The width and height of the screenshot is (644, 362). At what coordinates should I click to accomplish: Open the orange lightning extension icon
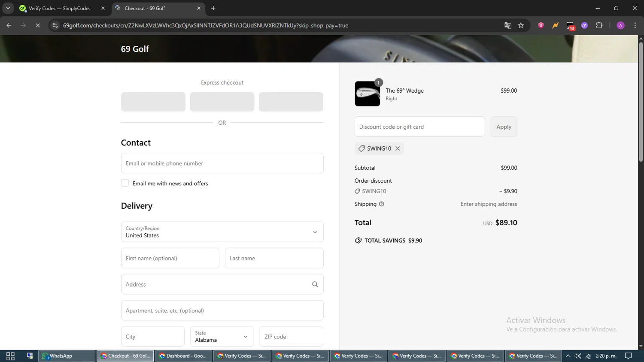[556, 25]
